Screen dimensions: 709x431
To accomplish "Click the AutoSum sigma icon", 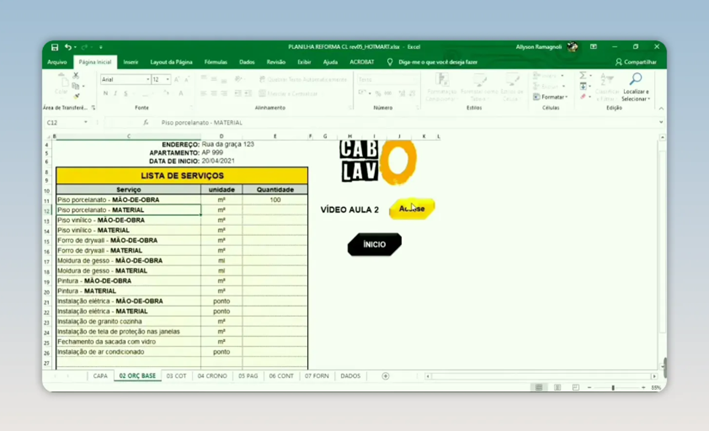I will [583, 76].
